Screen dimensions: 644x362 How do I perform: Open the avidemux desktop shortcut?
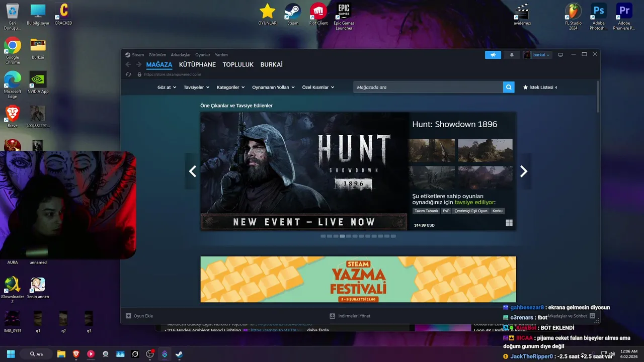click(x=522, y=14)
